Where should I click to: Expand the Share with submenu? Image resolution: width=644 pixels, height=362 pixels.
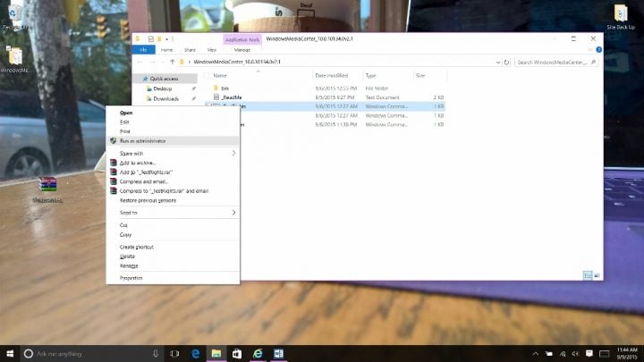coord(173,153)
